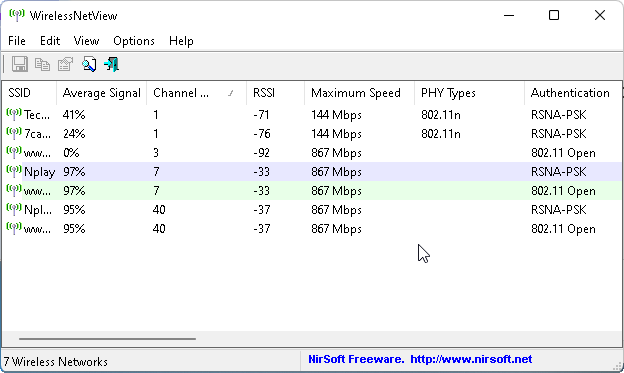This screenshot has width=624, height=373.
Task: Sort by the RSSI column header
Action: click(x=275, y=93)
